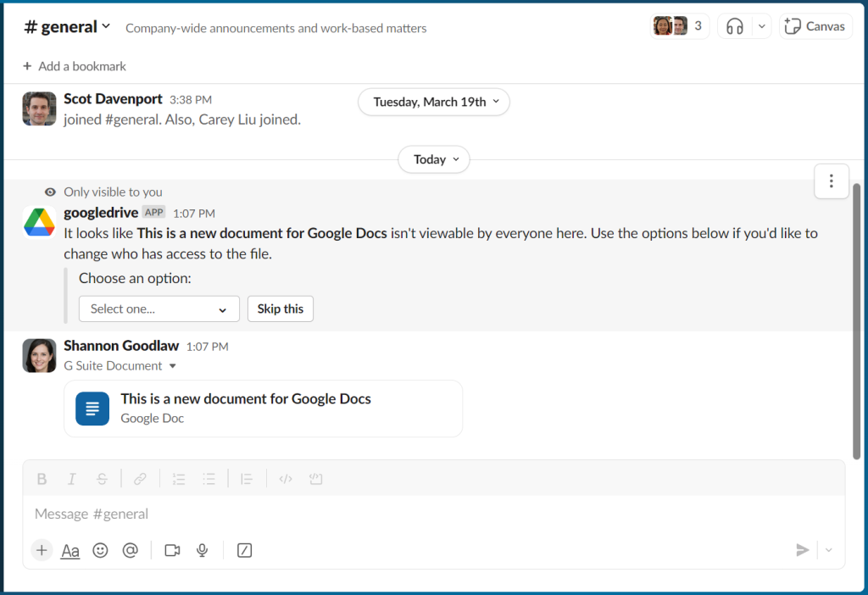This screenshot has height=595, width=868.
Task: Insert an emoji into the message
Action: (x=100, y=550)
